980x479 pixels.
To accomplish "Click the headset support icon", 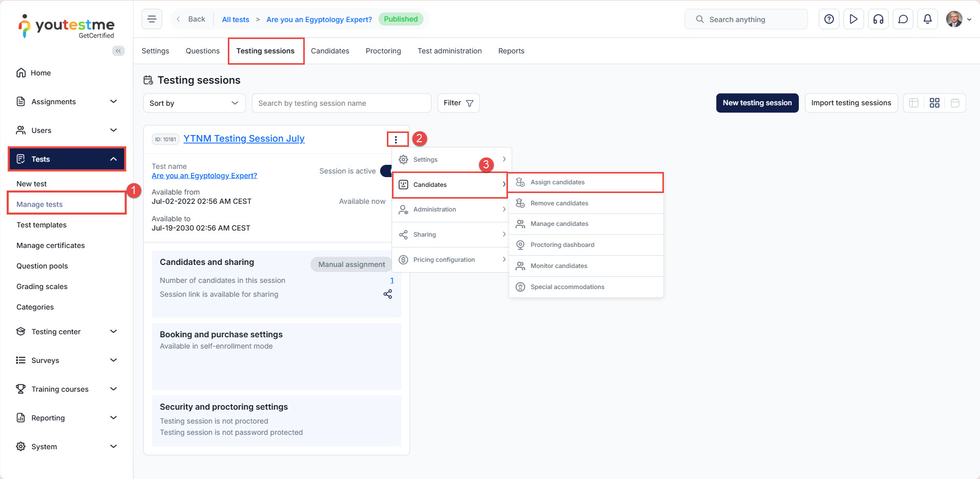I will [x=878, y=19].
